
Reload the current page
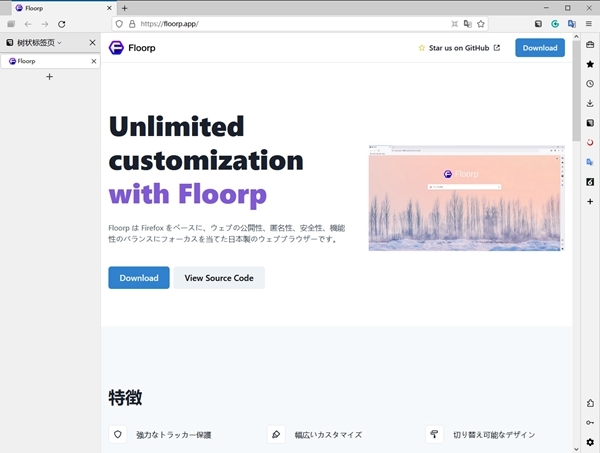coord(62,24)
